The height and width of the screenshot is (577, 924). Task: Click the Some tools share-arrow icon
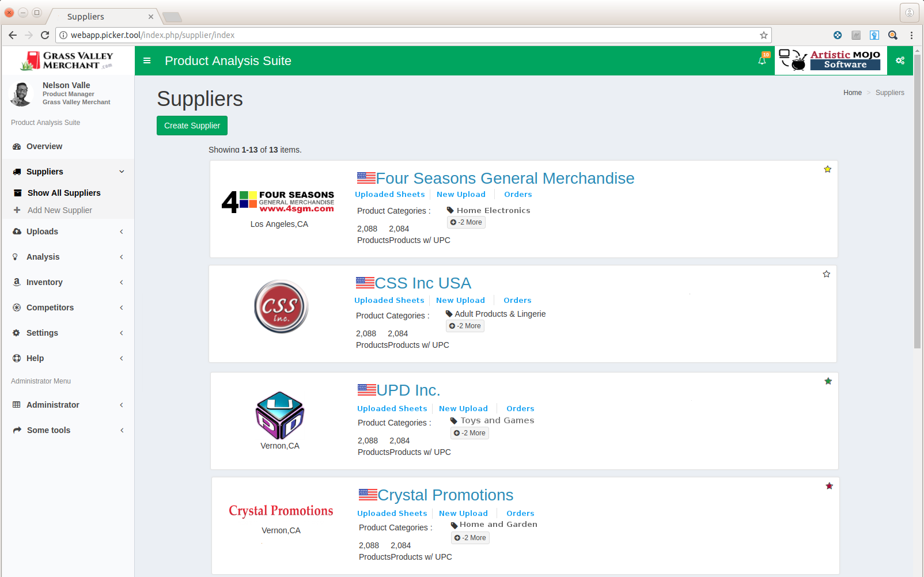click(x=17, y=430)
